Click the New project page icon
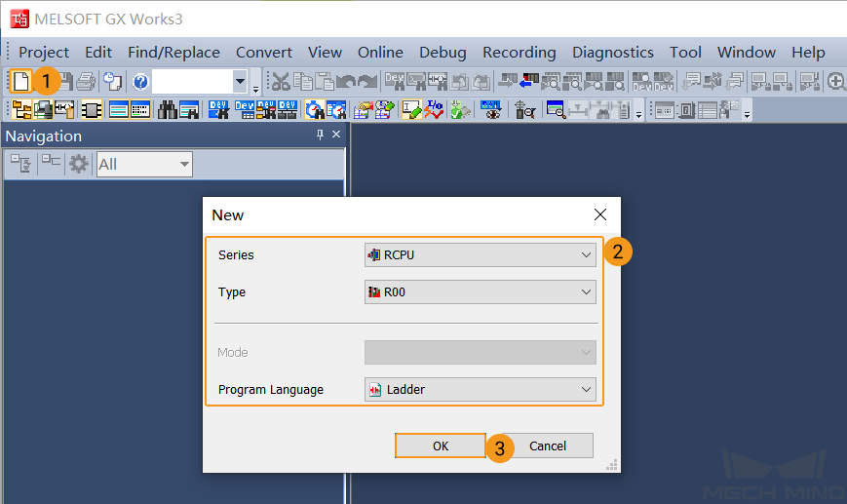The image size is (847, 504). tap(20, 82)
